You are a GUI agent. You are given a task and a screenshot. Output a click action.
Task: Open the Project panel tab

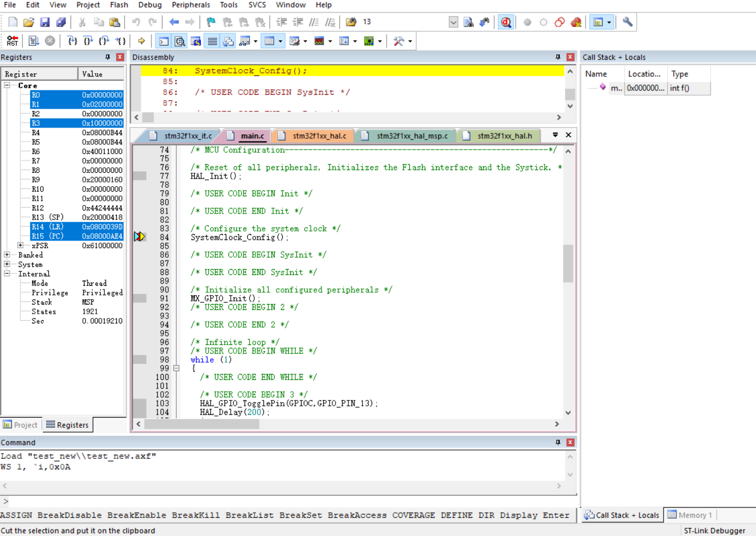[x=20, y=425]
